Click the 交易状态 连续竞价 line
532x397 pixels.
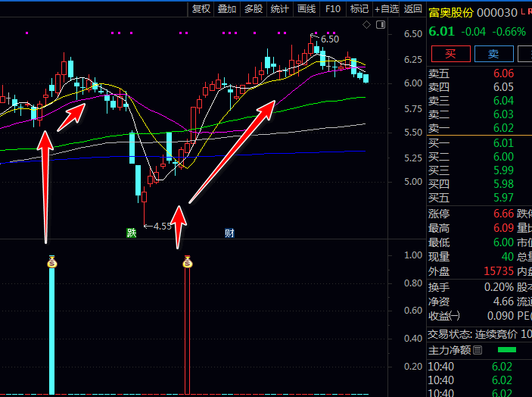click(x=480, y=334)
